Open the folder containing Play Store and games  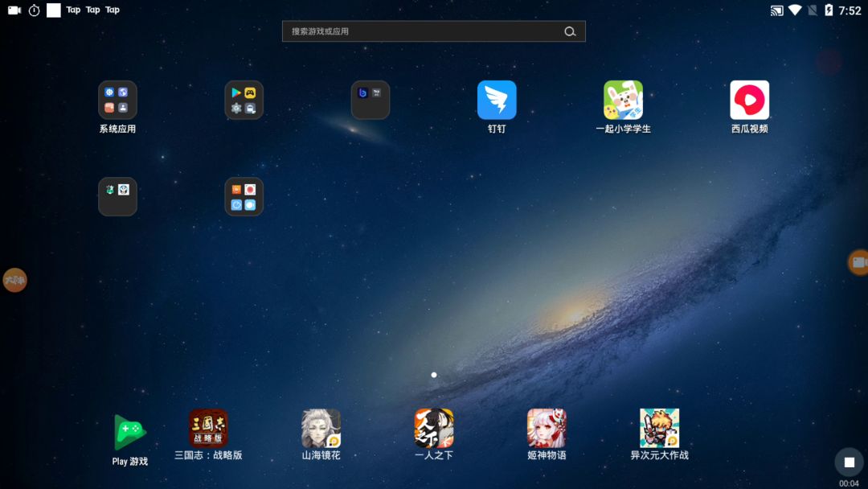(244, 101)
